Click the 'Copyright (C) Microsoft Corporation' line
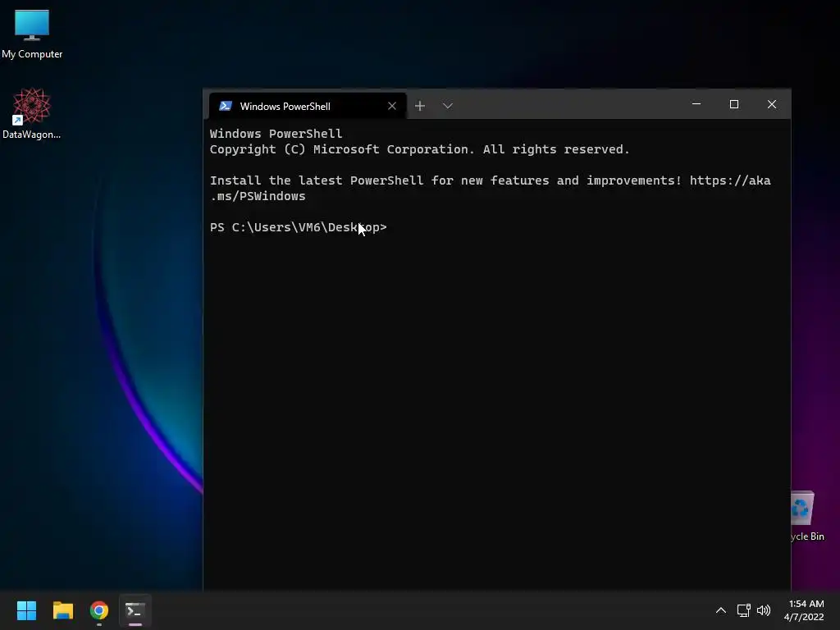The image size is (840, 630). (x=419, y=149)
